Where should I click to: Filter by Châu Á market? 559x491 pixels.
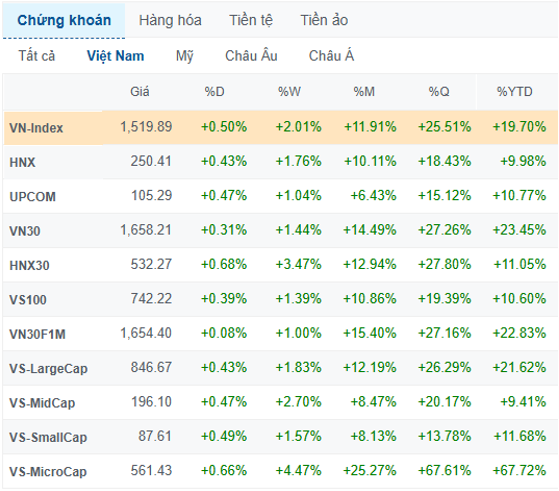[x=331, y=56]
